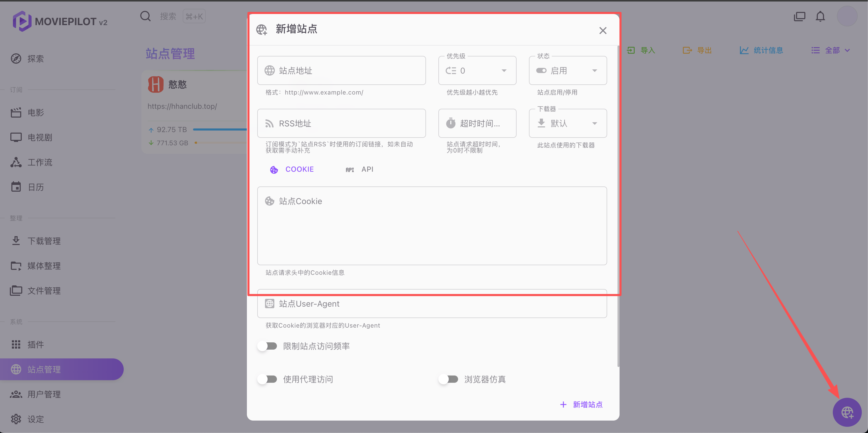
Task: Click the export (导出) icon
Action: tap(687, 50)
